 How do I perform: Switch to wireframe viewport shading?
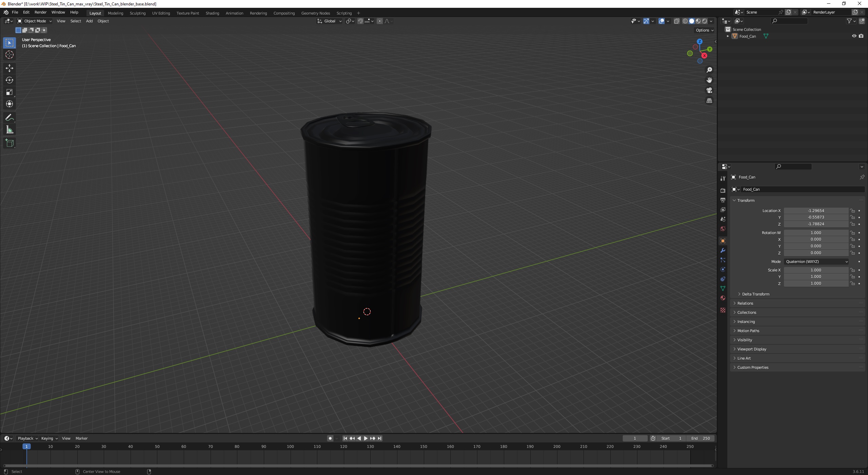pyautogui.click(x=685, y=21)
